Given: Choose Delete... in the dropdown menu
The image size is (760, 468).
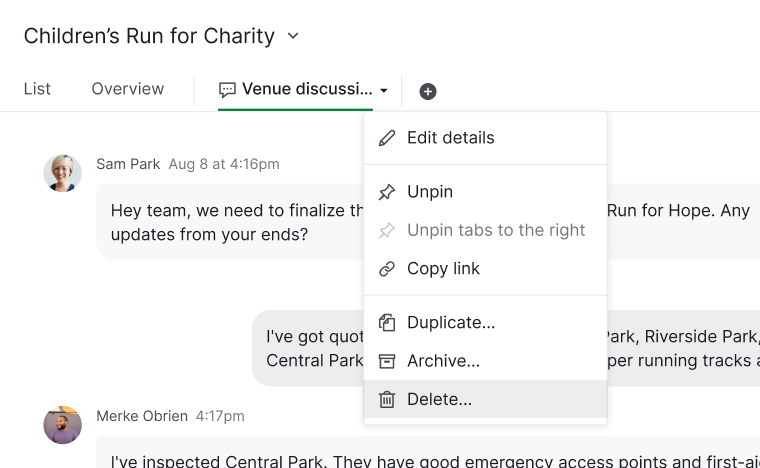Looking at the screenshot, I should click(485, 400).
